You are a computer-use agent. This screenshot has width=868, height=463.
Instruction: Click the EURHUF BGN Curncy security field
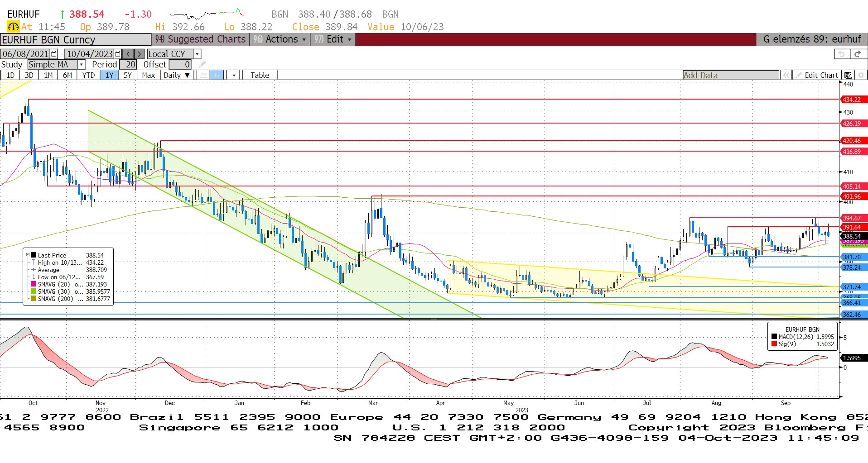pyautogui.click(x=76, y=40)
